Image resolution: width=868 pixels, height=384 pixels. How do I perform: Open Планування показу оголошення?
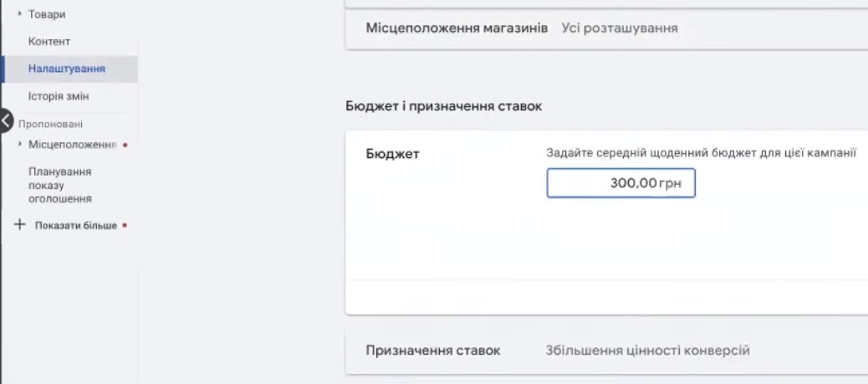(x=59, y=185)
